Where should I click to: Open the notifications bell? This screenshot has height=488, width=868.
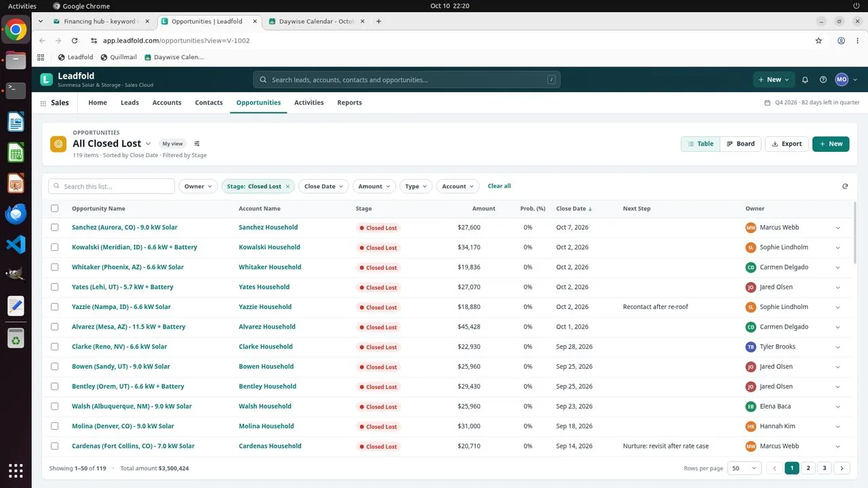805,79
